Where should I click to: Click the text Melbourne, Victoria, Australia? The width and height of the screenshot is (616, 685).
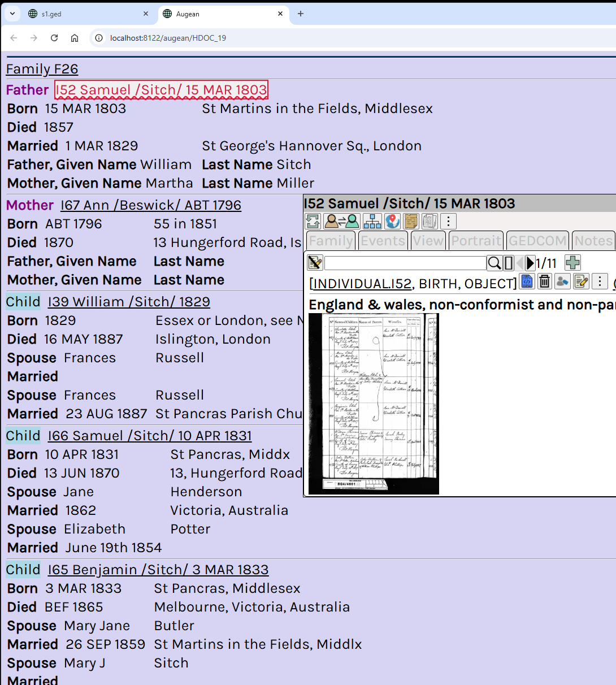click(252, 607)
